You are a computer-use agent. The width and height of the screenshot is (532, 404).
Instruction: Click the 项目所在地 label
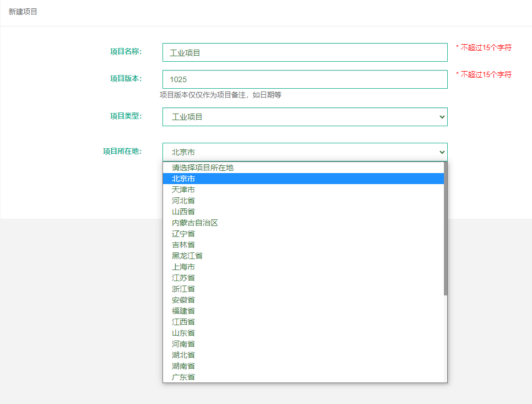point(122,152)
